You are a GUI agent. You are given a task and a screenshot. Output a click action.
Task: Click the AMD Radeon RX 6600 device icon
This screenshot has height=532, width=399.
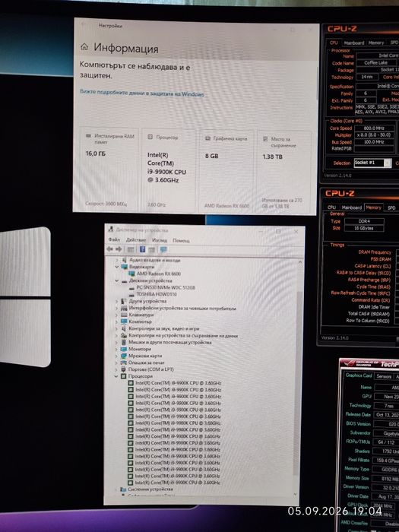point(131,274)
